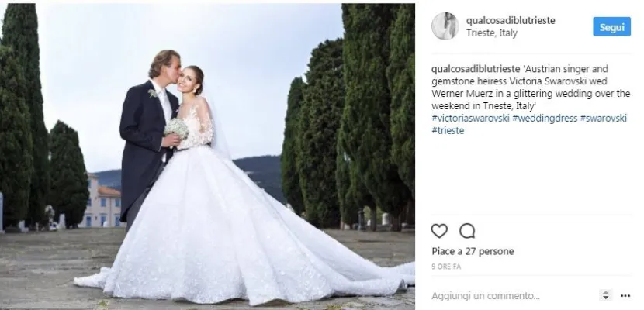This screenshot has width=644, height=310.
Task: Open the Trieste, Italy location link
Action: point(492,33)
